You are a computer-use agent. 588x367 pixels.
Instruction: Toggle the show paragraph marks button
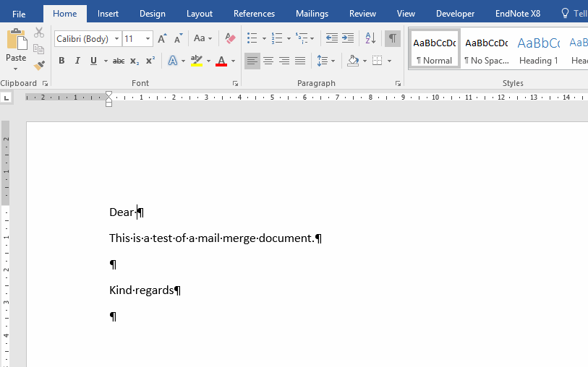click(392, 38)
